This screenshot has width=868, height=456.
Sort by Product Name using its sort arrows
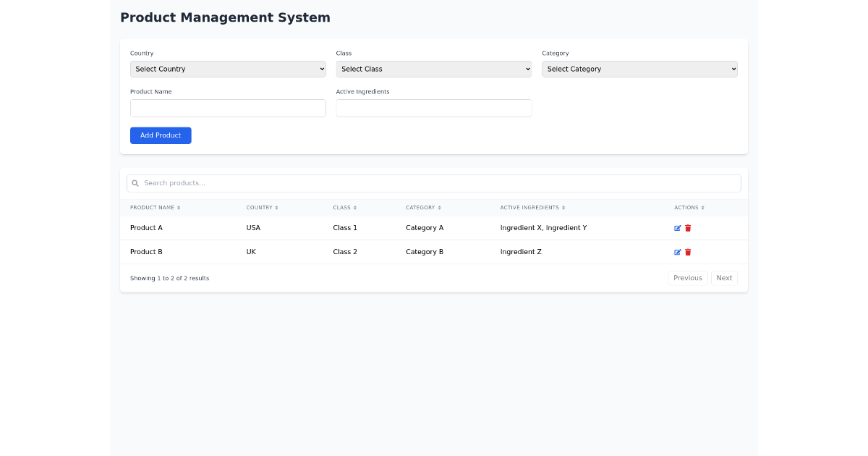click(x=179, y=207)
